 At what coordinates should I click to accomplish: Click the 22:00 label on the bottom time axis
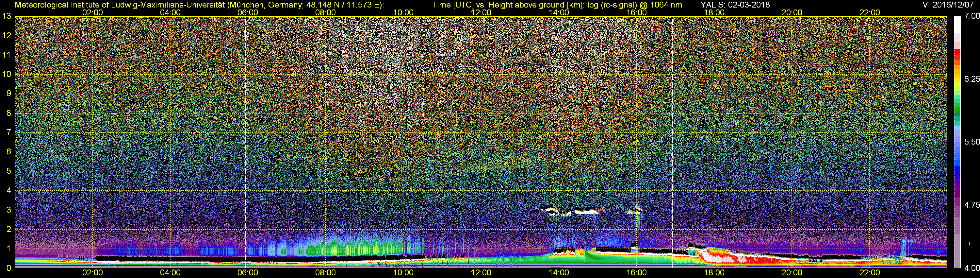coord(870,273)
